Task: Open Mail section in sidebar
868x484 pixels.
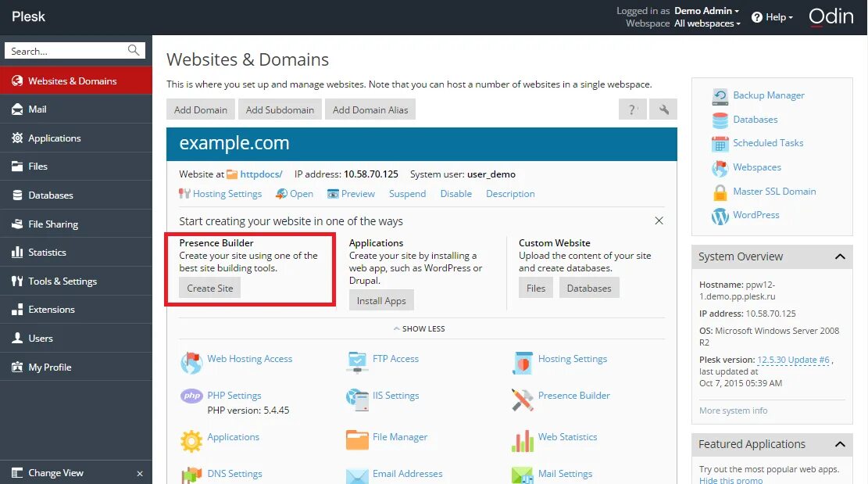Action: coord(76,109)
